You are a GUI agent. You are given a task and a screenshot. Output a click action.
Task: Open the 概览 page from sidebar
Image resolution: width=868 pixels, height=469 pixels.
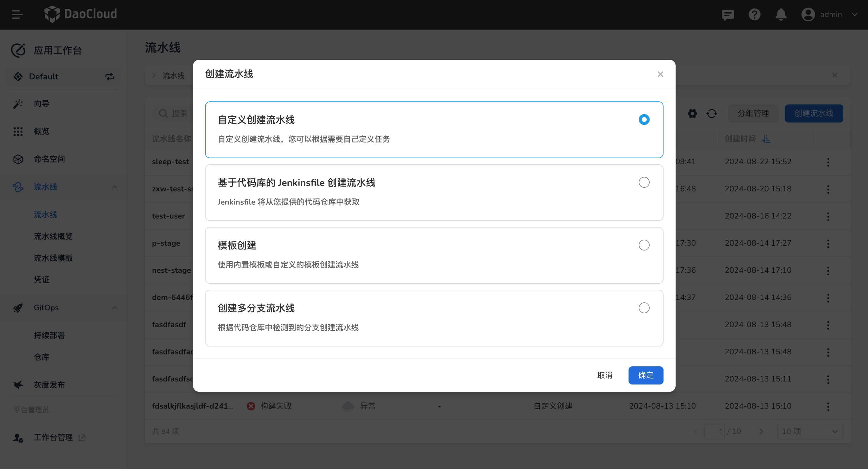tap(41, 132)
